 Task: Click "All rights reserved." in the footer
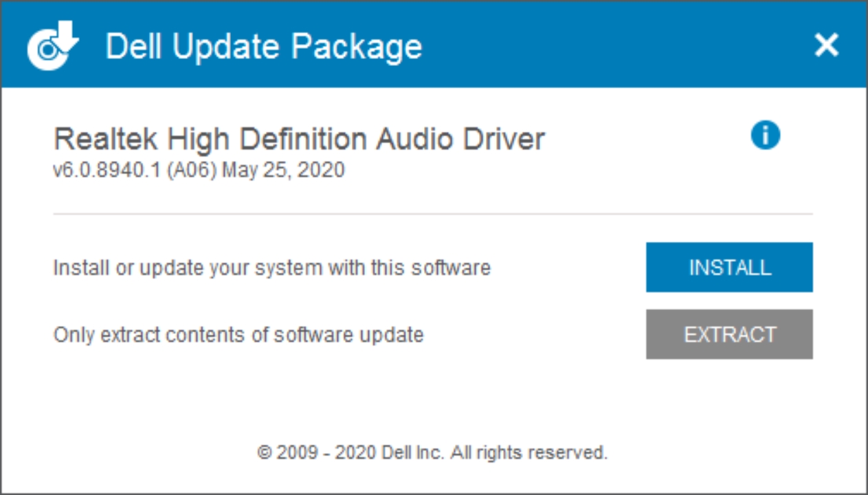(530, 452)
